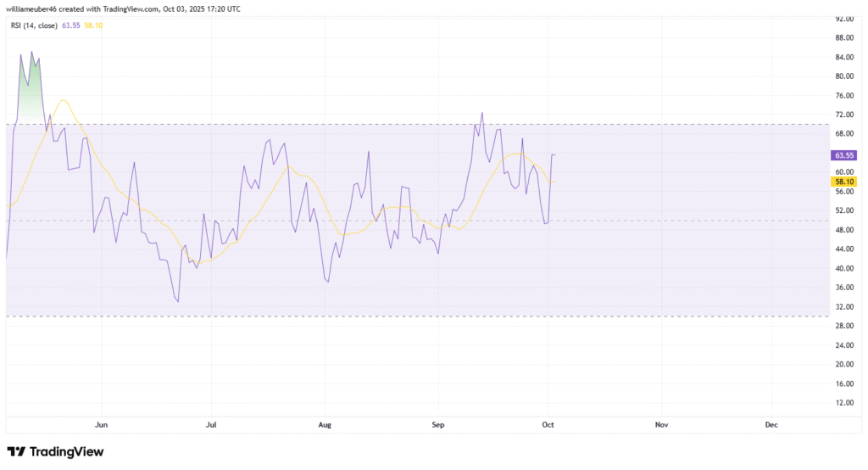Select the yellow 58.10 axis price tag
Screen dimensions: 868x470
tap(843, 182)
